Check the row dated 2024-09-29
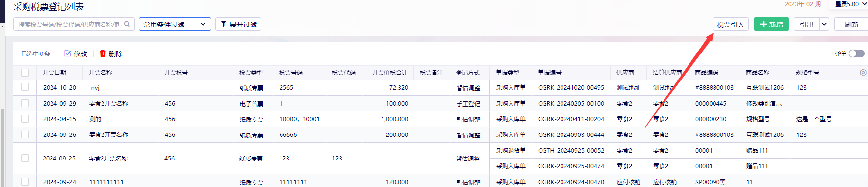The height and width of the screenshot is (187, 868). [x=25, y=103]
